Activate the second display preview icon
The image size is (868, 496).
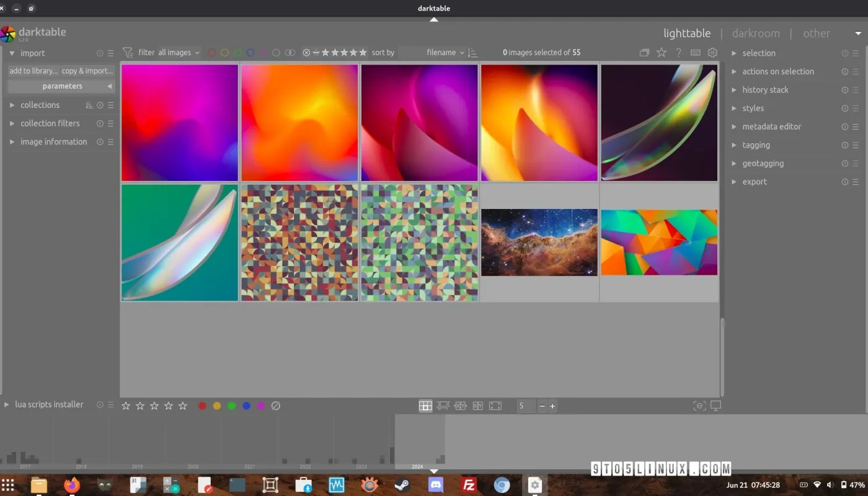(717, 405)
